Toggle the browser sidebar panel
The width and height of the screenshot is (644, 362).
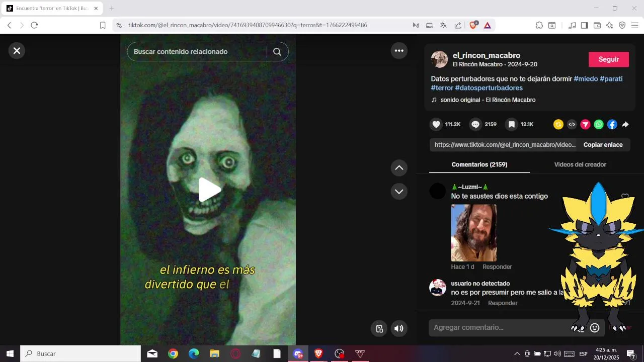[x=585, y=25]
